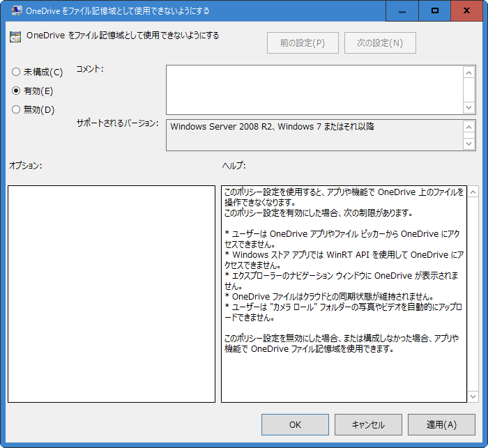Minimize the policy dialog window
Image resolution: width=488 pixels, height=448 pixels.
pos(402,11)
